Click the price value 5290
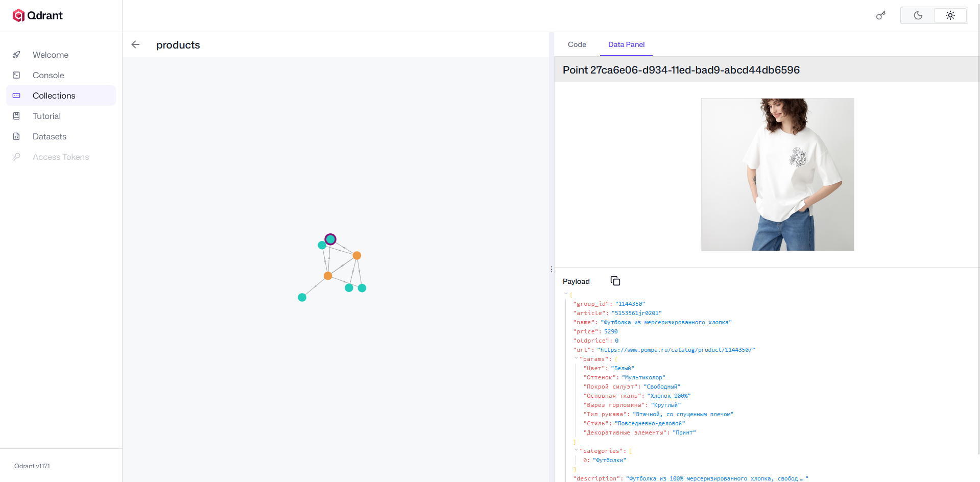Screen dimensions: 980x482 pyautogui.click(x=611, y=331)
